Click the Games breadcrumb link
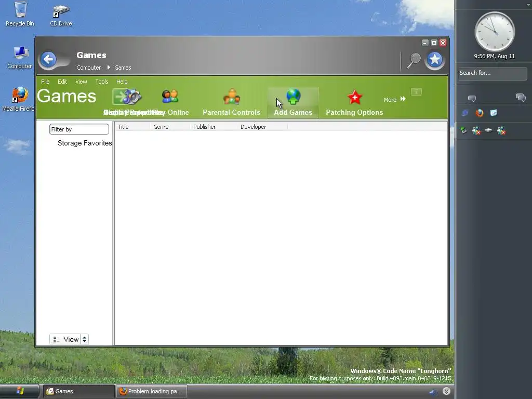The width and height of the screenshot is (532, 399). click(123, 68)
